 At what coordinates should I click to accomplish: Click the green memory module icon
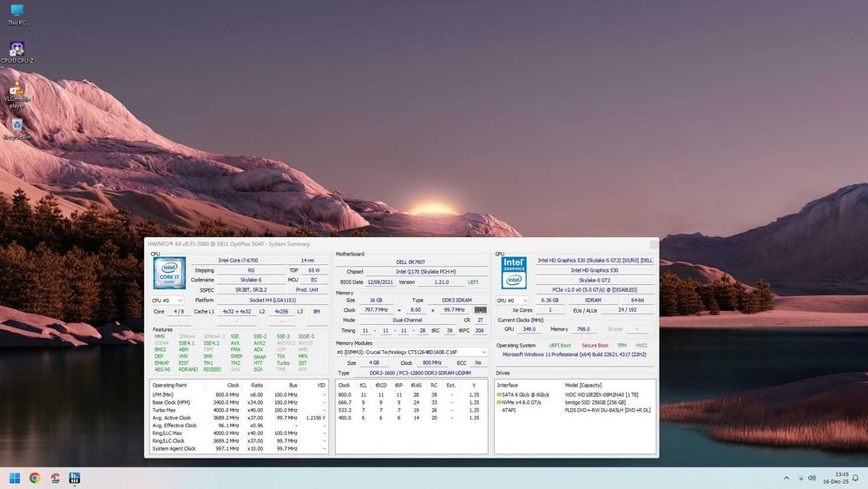tap(480, 310)
